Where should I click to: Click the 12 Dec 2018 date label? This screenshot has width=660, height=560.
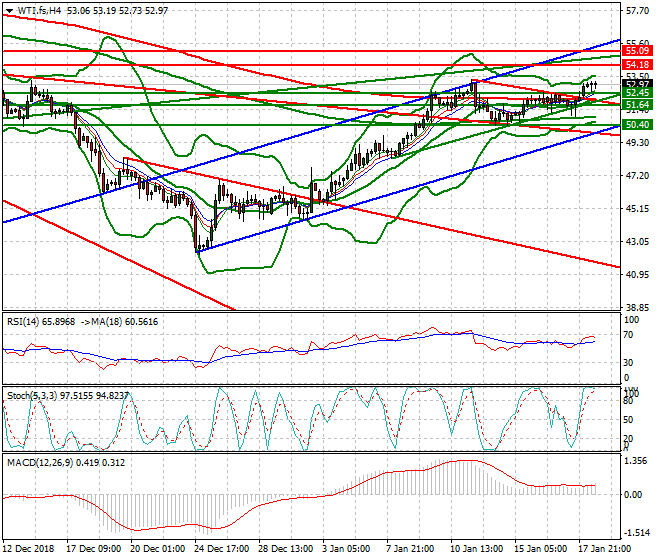29,549
